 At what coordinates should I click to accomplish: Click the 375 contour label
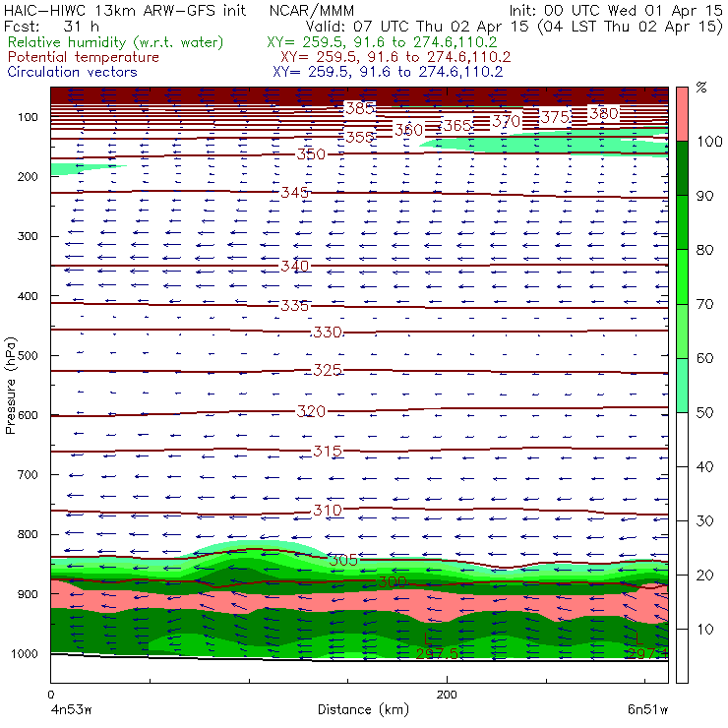(555, 117)
